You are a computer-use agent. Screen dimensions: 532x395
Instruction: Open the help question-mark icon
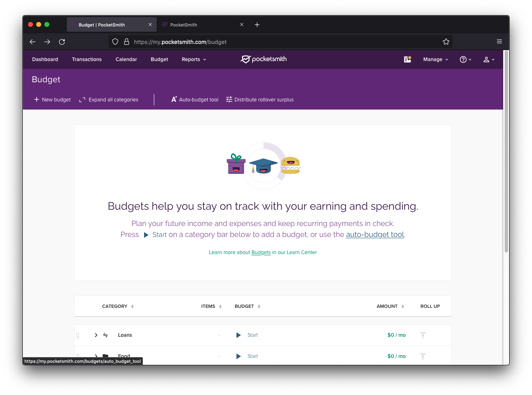coord(463,59)
